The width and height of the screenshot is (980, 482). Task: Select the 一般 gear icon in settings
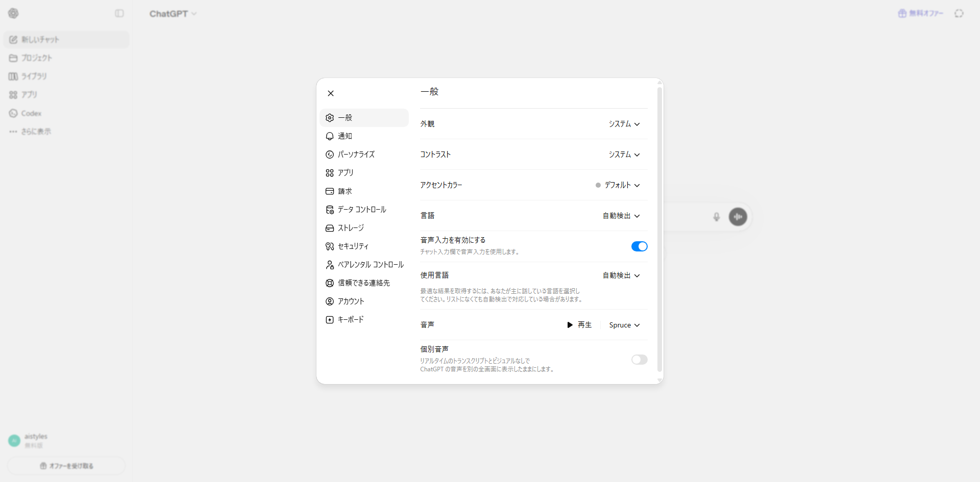coord(330,118)
